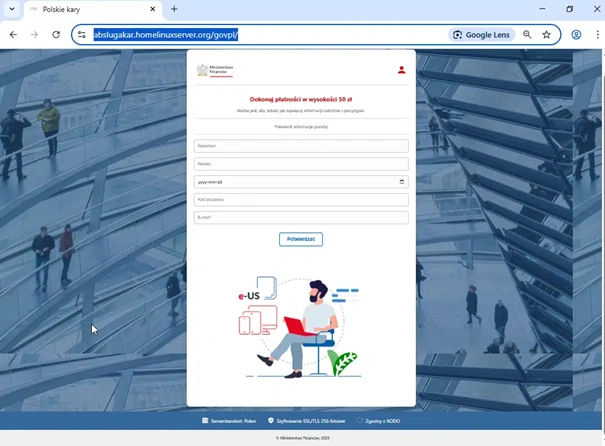Go back to the previous page
This screenshot has height=446, width=605.
13,34
